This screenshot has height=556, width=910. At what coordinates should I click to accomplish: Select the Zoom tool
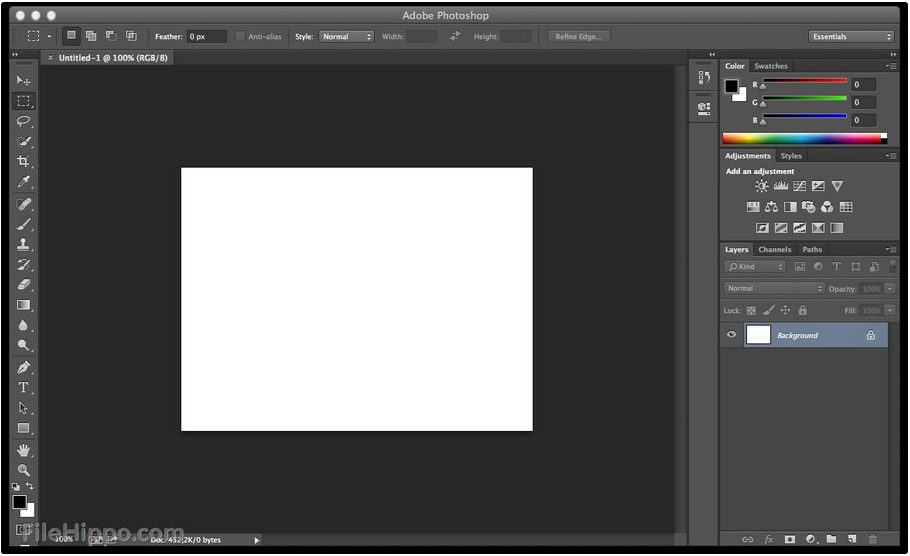point(23,470)
